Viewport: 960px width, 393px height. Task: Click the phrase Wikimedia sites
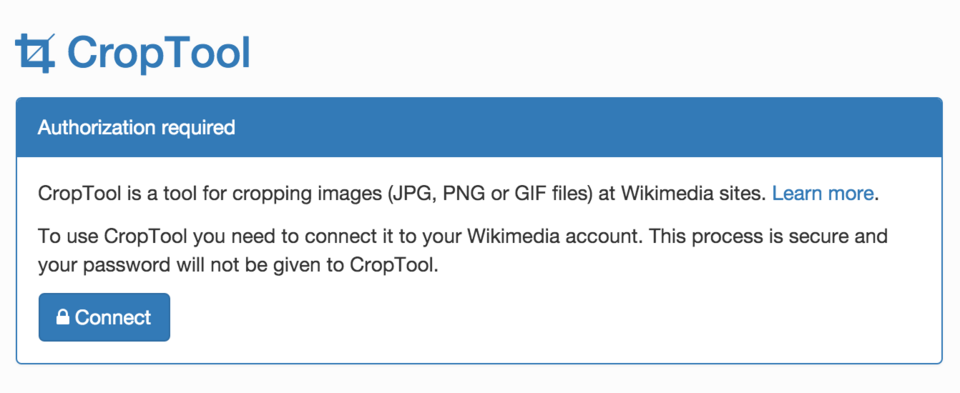point(693,194)
